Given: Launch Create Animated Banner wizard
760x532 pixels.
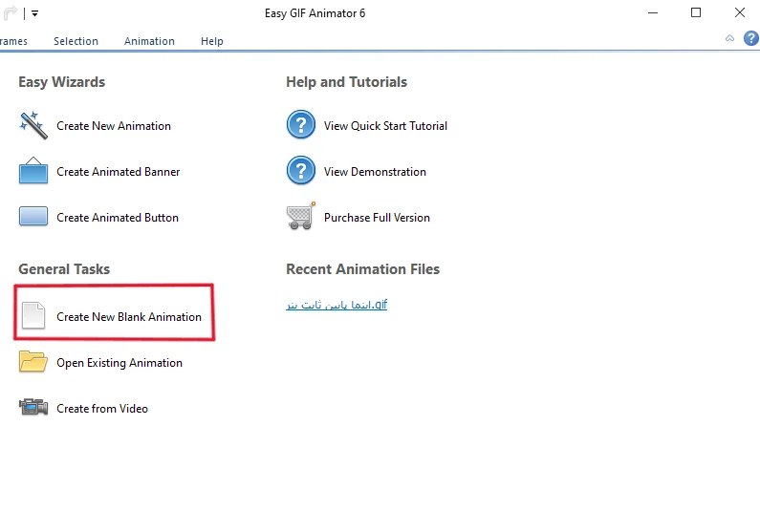Looking at the screenshot, I should (118, 172).
